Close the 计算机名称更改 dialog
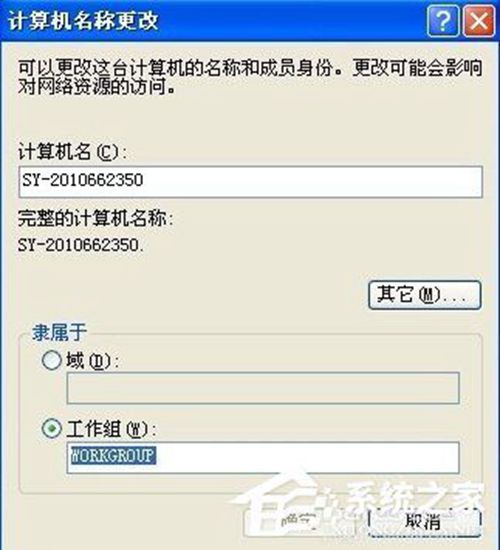This screenshot has width=500, height=550. click(479, 21)
